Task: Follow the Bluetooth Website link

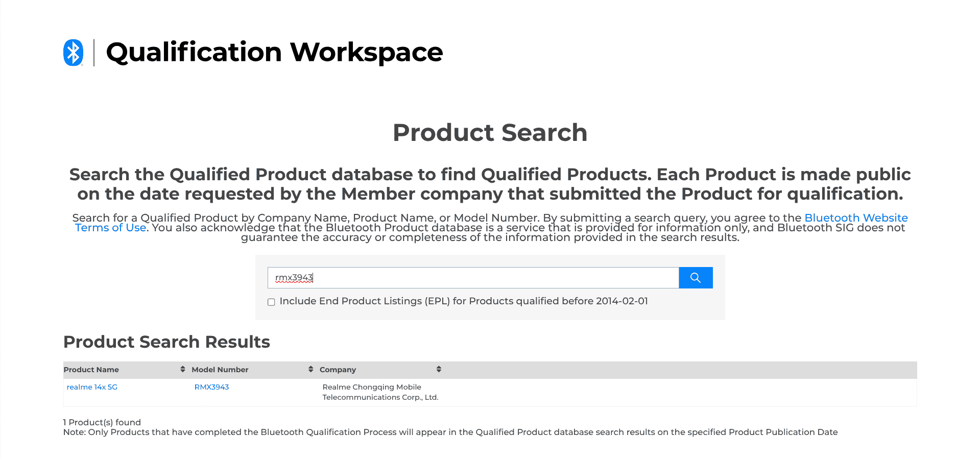Action: coord(855,218)
